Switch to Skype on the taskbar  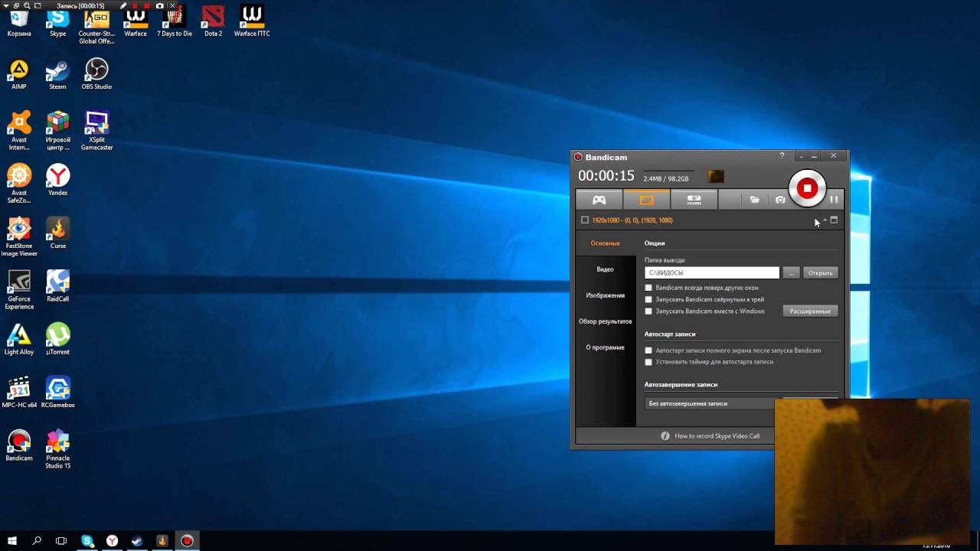(87, 541)
